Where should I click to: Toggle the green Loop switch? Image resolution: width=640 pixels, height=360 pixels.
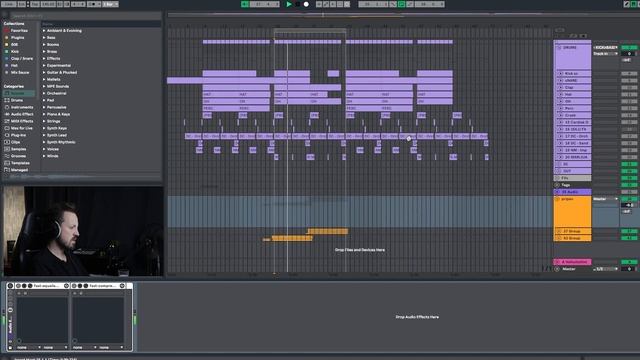point(402,4)
